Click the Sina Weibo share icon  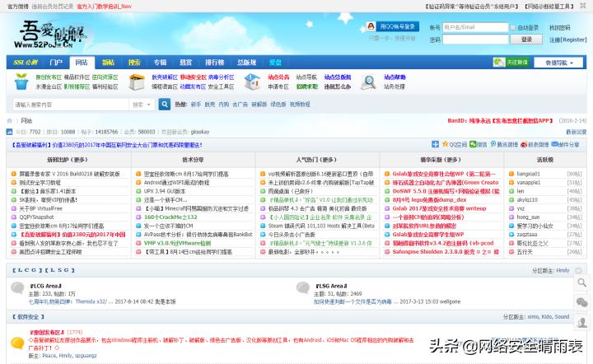pyautogui.click(x=524, y=144)
